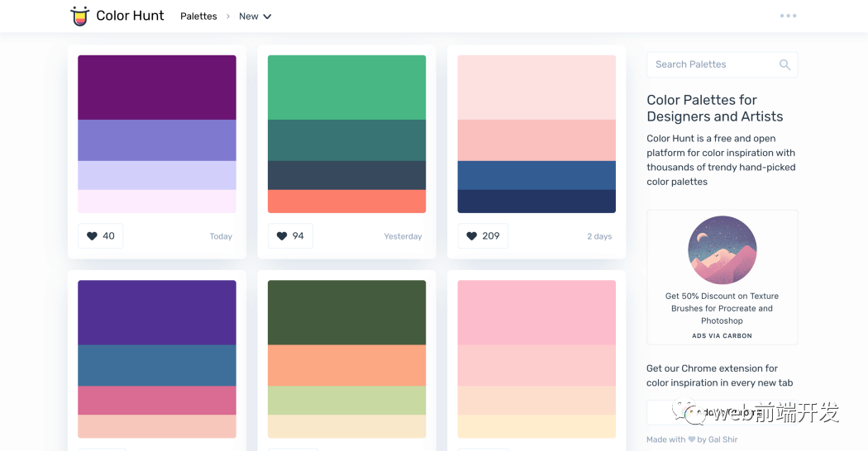This screenshot has width=868, height=451.
Task: Select the salmon pink swatch in 209-likes palette
Action: tap(537, 140)
